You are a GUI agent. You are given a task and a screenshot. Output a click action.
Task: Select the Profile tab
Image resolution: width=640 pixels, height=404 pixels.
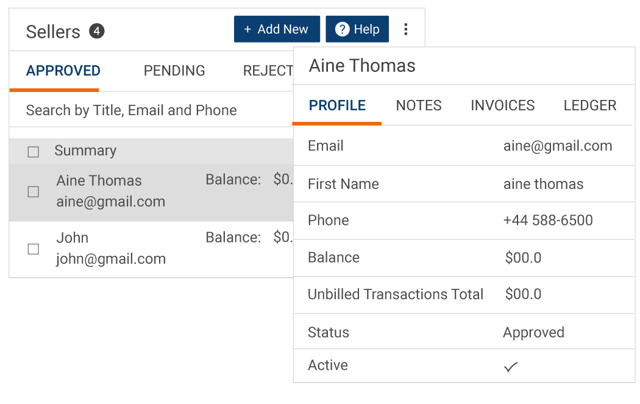[x=337, y=105]
